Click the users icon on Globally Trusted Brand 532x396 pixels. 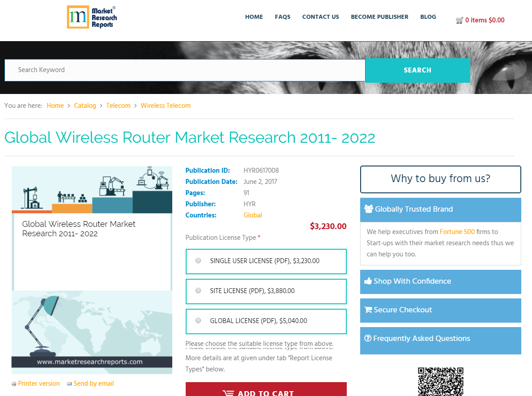(x=369, y=209)
